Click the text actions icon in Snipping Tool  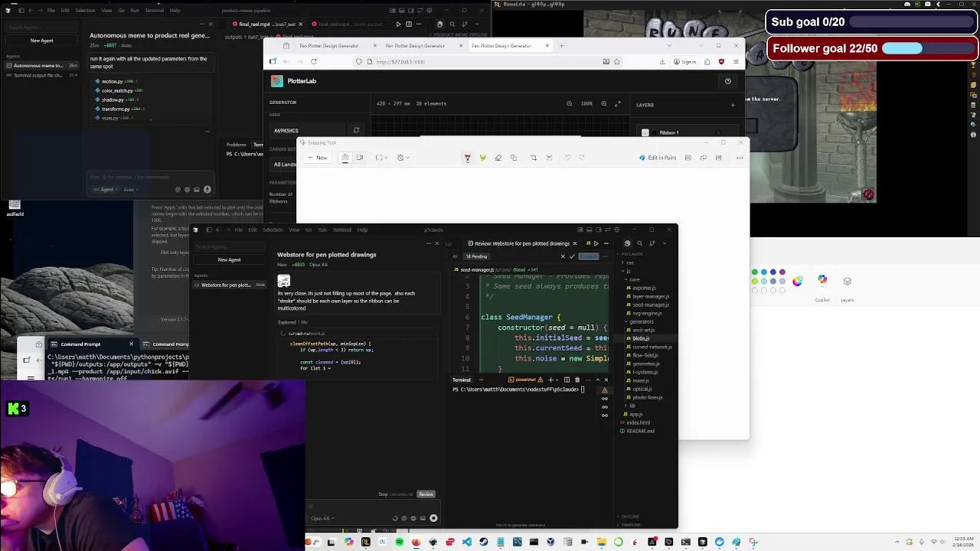pyautogui.click(x=549, y=158)
